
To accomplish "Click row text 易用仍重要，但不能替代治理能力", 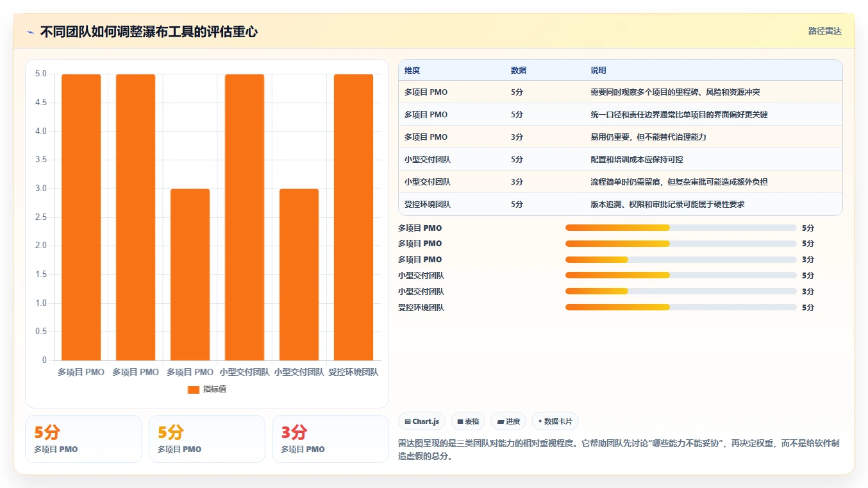I will point(648,137).
